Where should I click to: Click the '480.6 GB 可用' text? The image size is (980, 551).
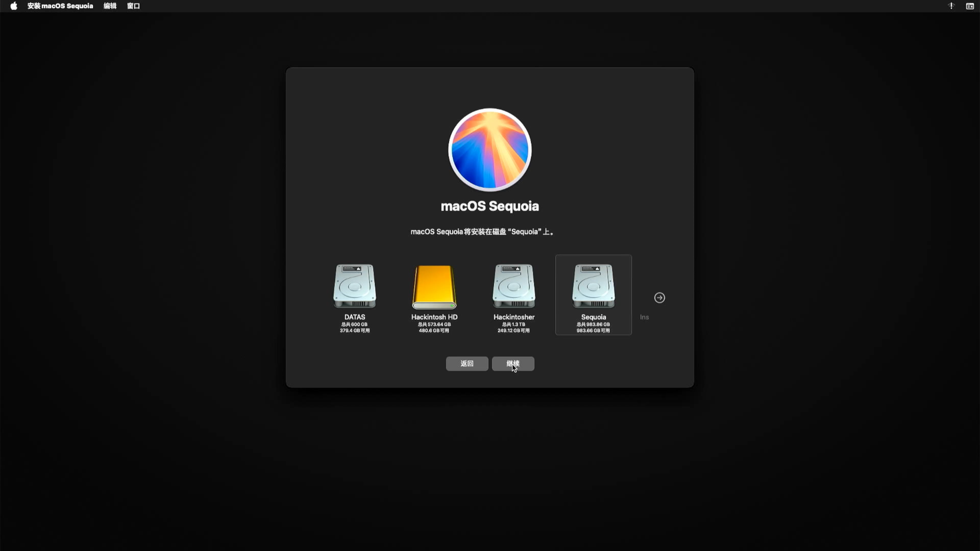pyautogui.click(x=434, y=330)
